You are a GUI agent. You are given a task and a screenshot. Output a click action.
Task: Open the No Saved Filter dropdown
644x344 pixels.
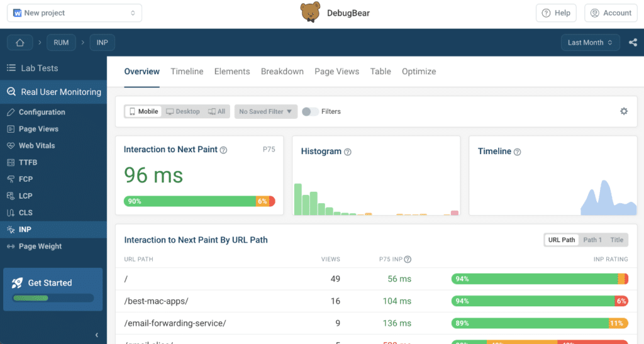pos(266,112)
